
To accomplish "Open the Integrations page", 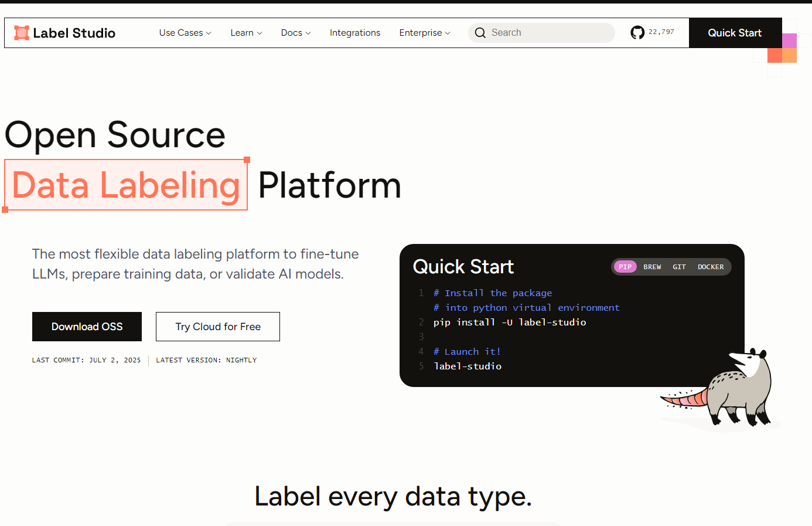I will click(x=355, y=33).
